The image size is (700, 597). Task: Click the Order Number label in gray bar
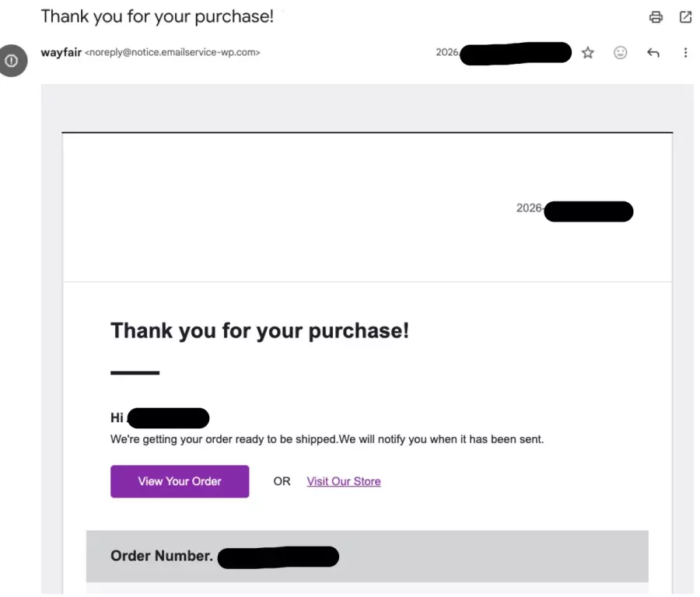click(162, 556)
